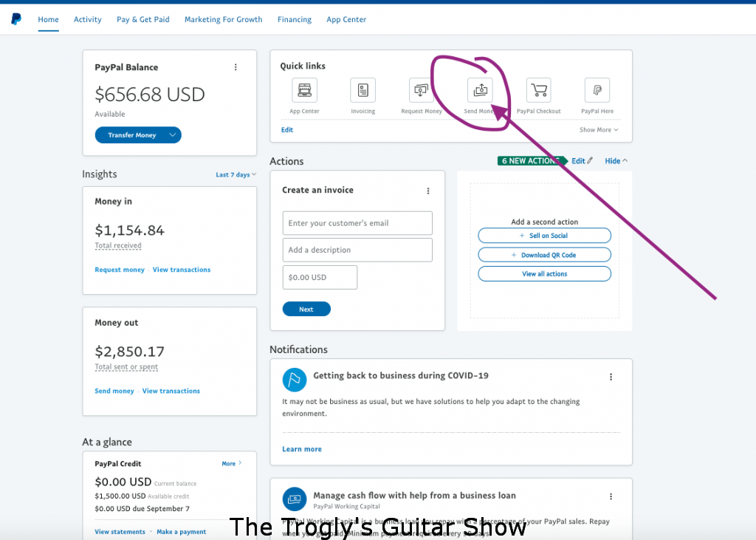View transactions under Money out
The height and width of the screenshot is (540, 756).
tap(171, 391)
